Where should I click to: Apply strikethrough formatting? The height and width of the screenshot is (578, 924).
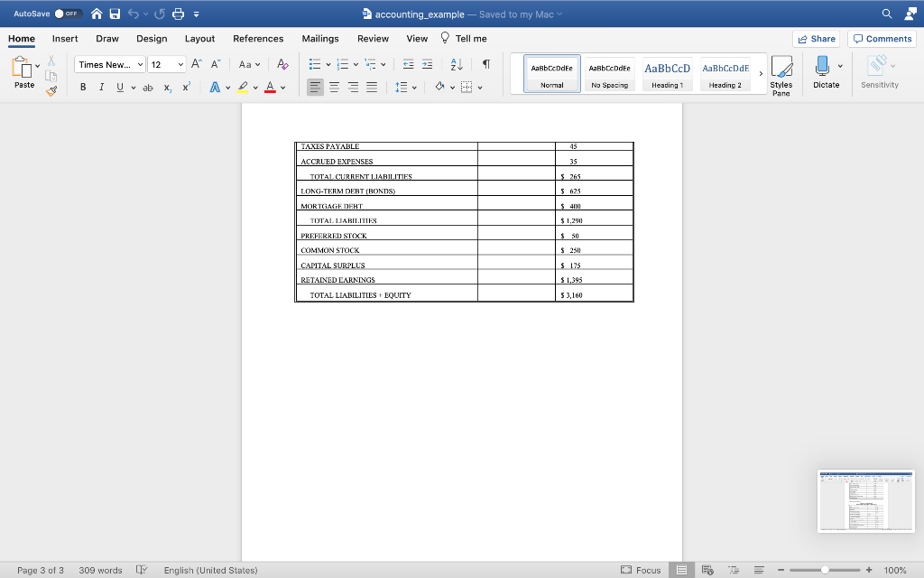pos(148,88)
